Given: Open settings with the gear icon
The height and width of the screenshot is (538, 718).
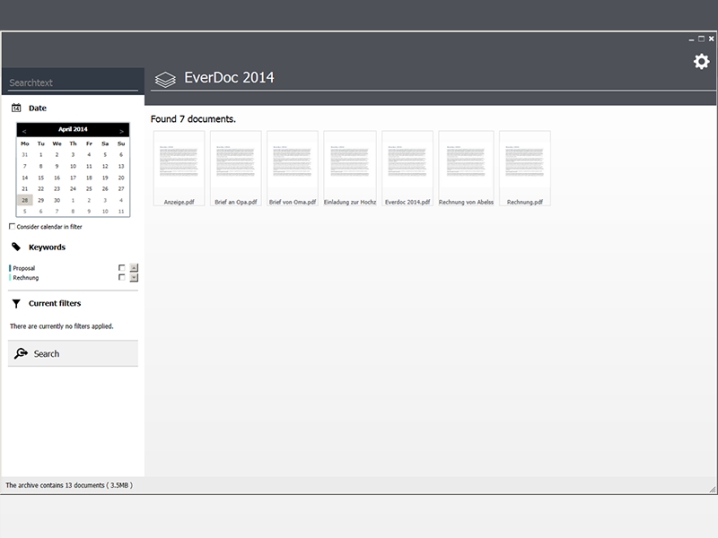Looking at the screenshot, I should (x=701, y=62).
